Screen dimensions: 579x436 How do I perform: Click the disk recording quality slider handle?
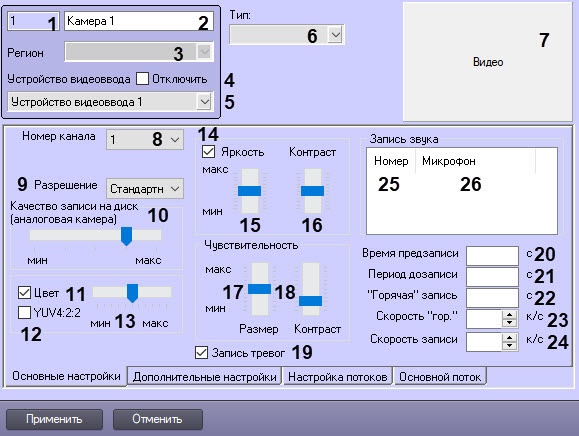point(127,236)
